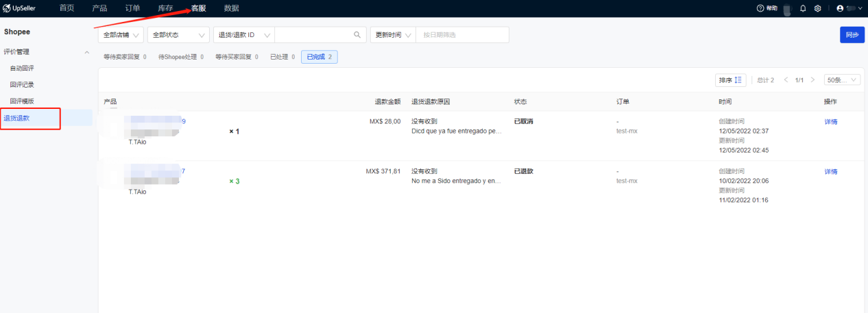Expand the 全部店铺 store dropdown

tap(121, 35)
